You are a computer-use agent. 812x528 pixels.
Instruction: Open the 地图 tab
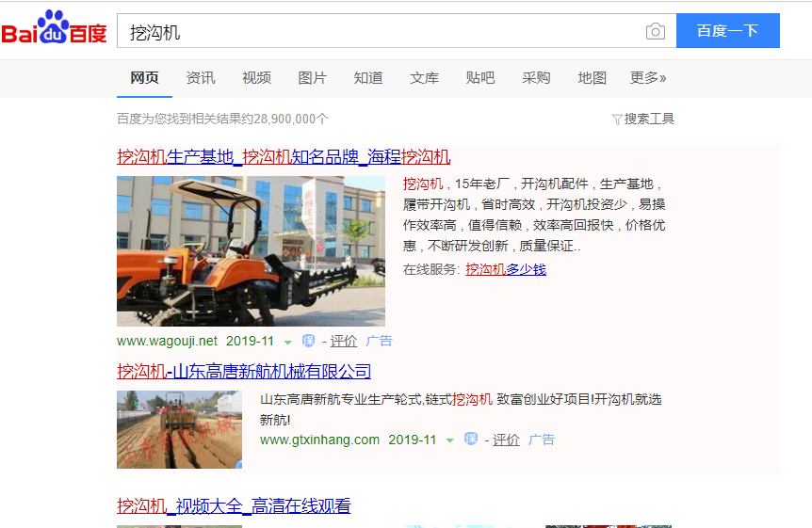(x=592, y=78)
